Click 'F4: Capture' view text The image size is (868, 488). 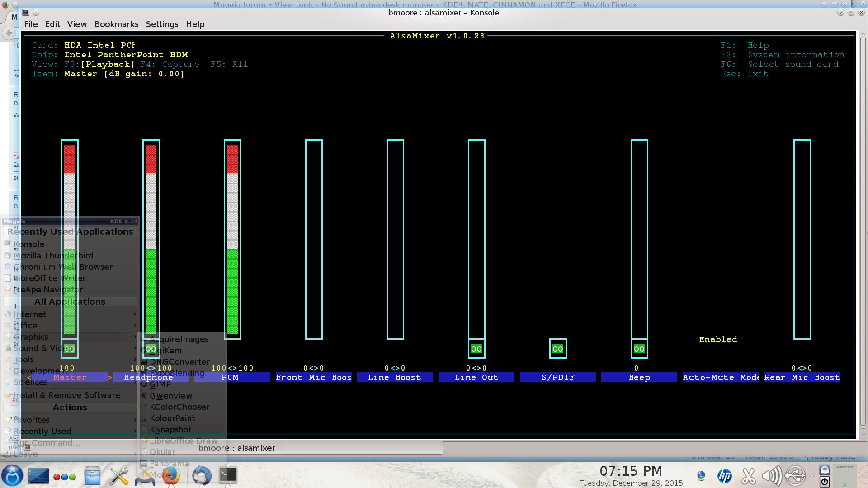(170, 65)
